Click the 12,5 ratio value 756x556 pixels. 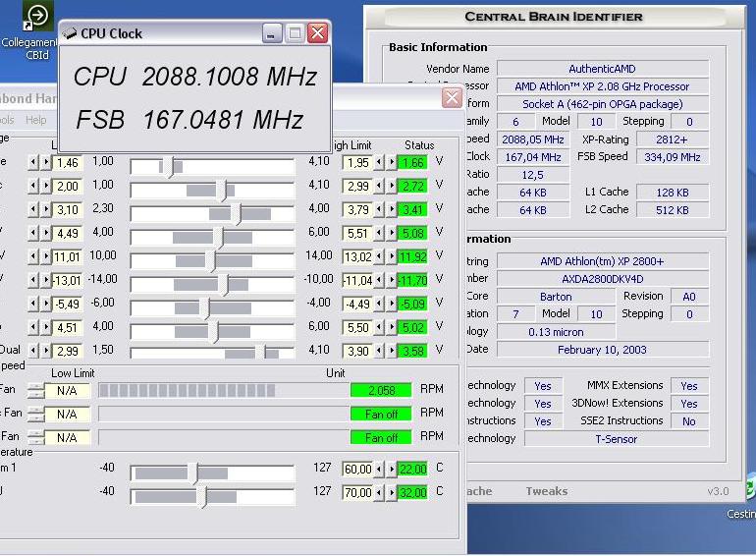[533, 175]
